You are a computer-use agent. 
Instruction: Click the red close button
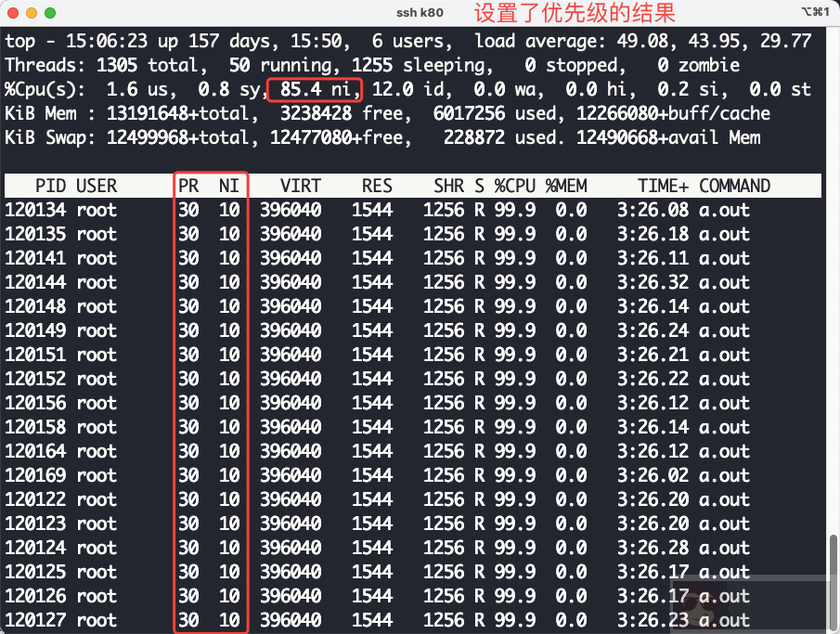[15, 14]
